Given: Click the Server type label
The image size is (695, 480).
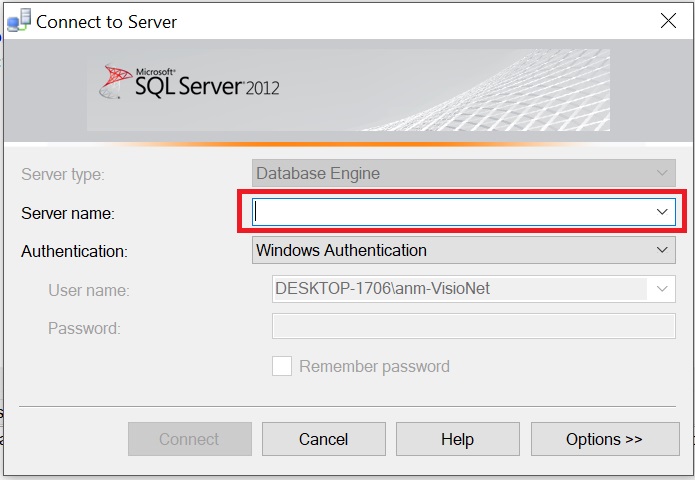Looking at the screenshot, I should point(62,174).
